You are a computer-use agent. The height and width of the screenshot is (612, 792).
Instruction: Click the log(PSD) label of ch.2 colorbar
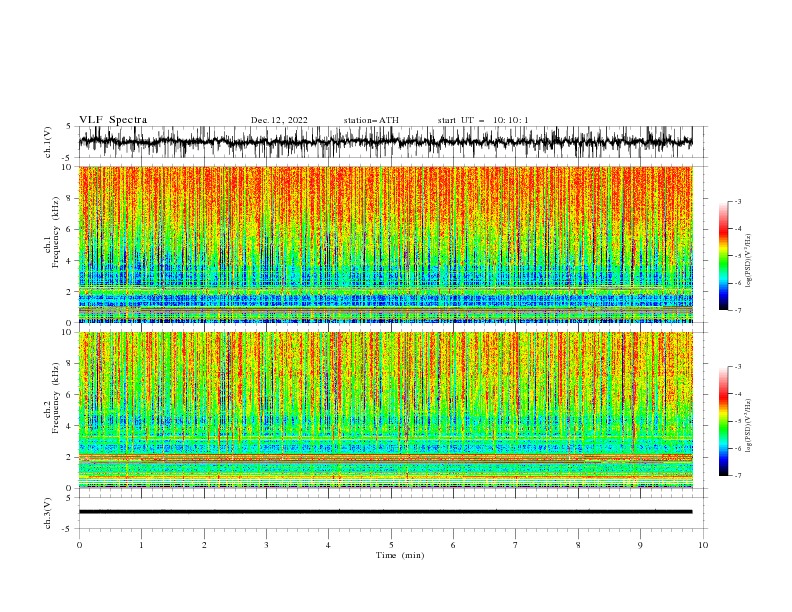coord(748,425)
